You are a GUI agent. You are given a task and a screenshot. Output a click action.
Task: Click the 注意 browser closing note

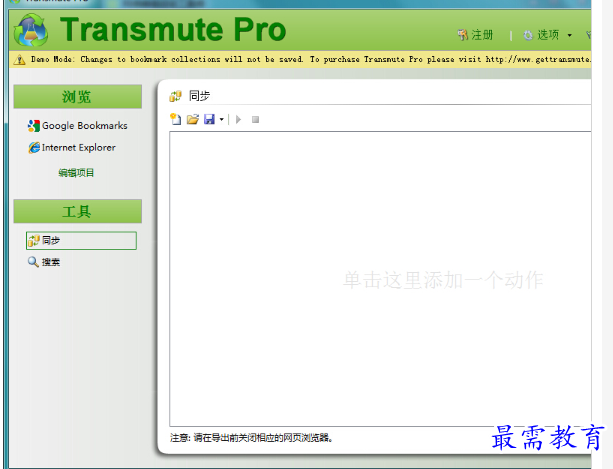[251, 438]
